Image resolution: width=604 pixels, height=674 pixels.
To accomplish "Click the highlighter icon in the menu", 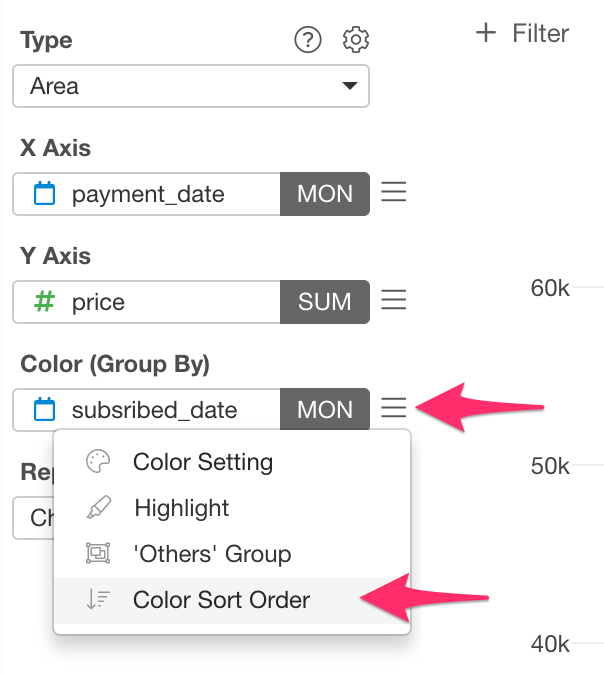I will pyautogui.click(x=98, y=507).
